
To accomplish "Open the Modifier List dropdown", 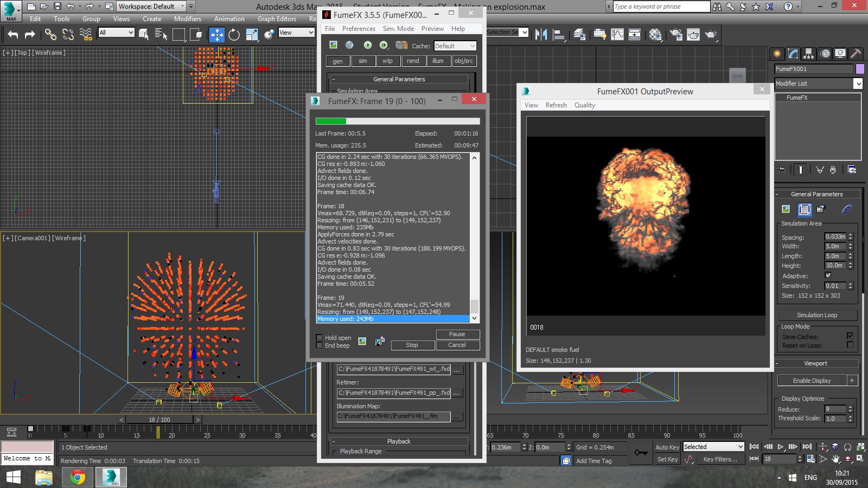I will [818, 84].
